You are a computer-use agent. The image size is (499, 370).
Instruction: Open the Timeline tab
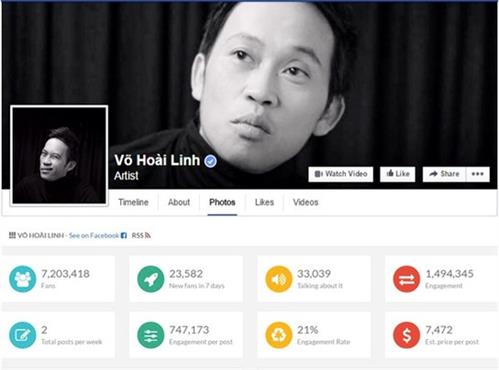133,202
